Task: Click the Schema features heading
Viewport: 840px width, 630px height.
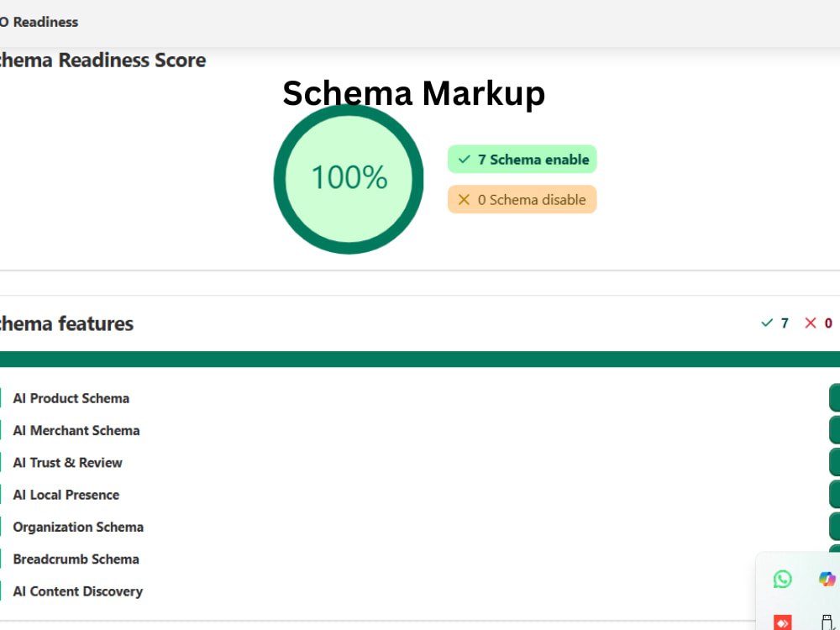Action: click(x=66, y=323)
